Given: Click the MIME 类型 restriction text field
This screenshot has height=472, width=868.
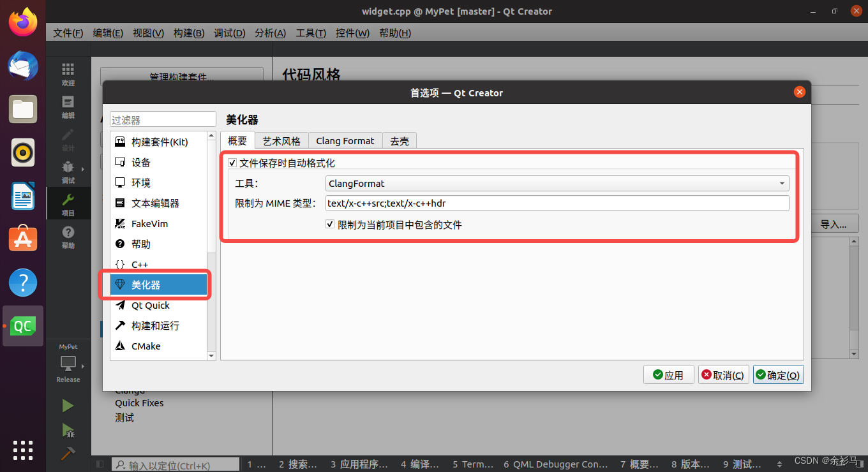Looking at the screenshot, I should pos(557,203).
